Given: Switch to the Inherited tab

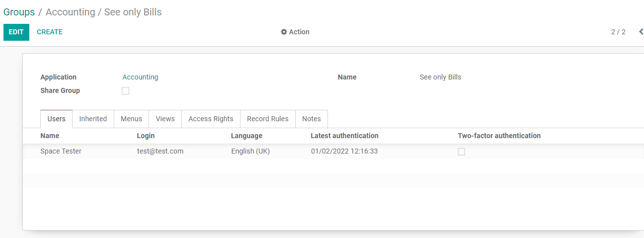Looking at the screenshot, I should (93, 119).
